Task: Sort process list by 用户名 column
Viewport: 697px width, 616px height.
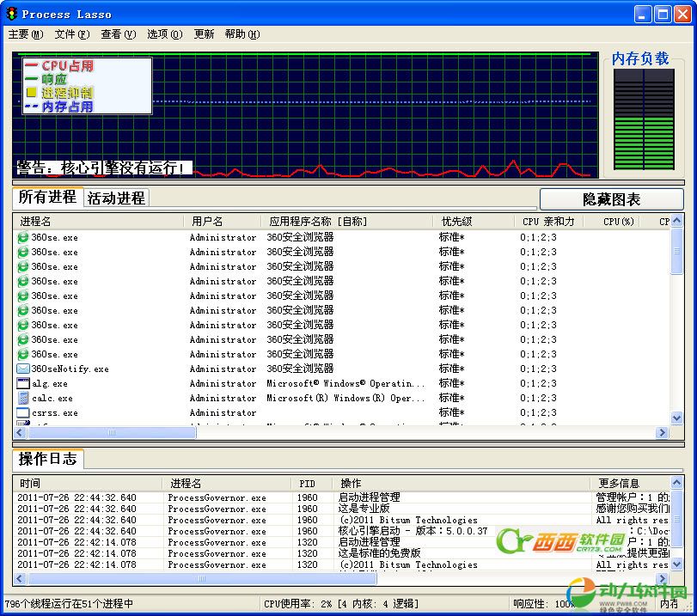Action: point(207,222)
